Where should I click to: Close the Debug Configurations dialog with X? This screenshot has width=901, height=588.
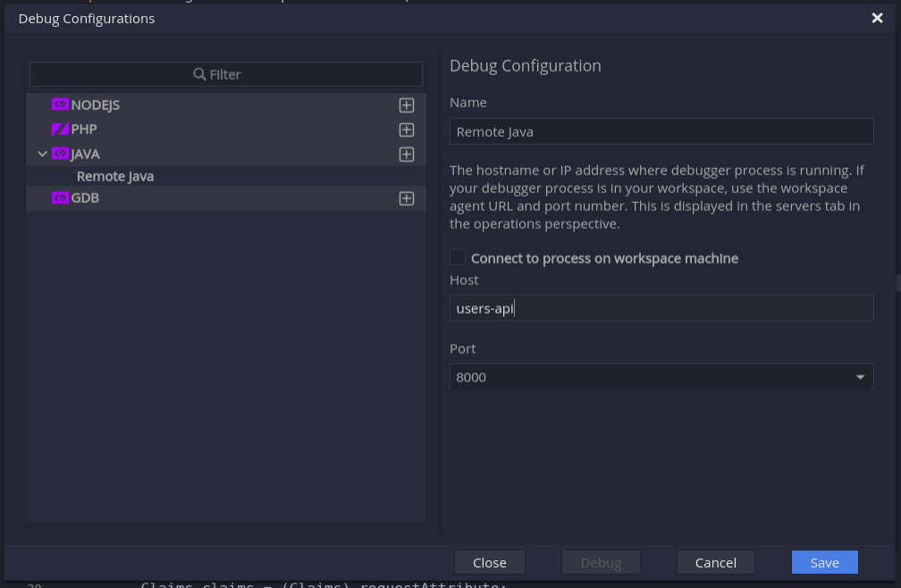pyautogui.click(x=877, y=18)
